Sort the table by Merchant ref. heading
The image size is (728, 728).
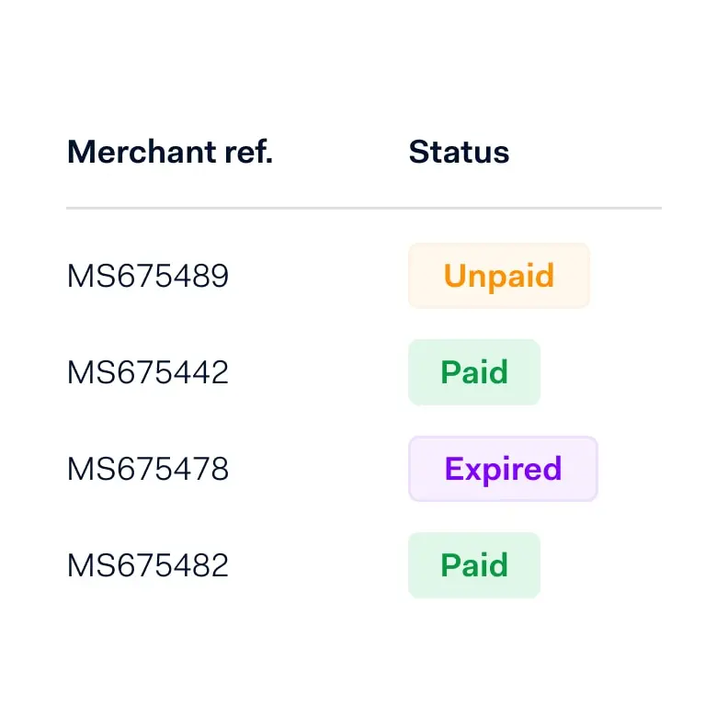[169, 152]
